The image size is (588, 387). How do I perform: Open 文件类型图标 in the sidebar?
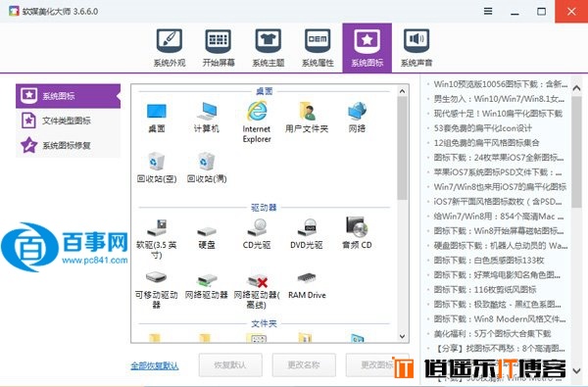coord(68,121)
